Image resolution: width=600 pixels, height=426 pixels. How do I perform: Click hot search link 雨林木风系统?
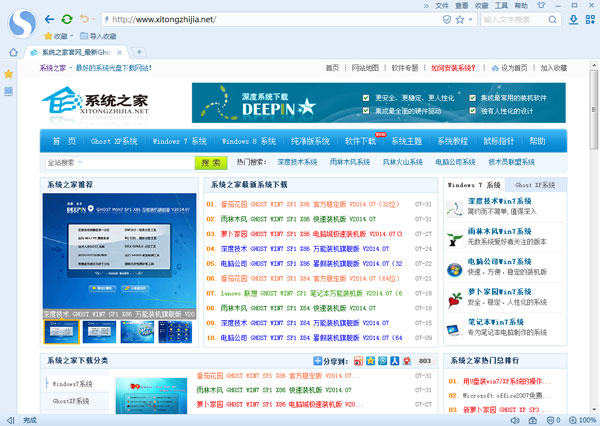click(x=350, y=162)
